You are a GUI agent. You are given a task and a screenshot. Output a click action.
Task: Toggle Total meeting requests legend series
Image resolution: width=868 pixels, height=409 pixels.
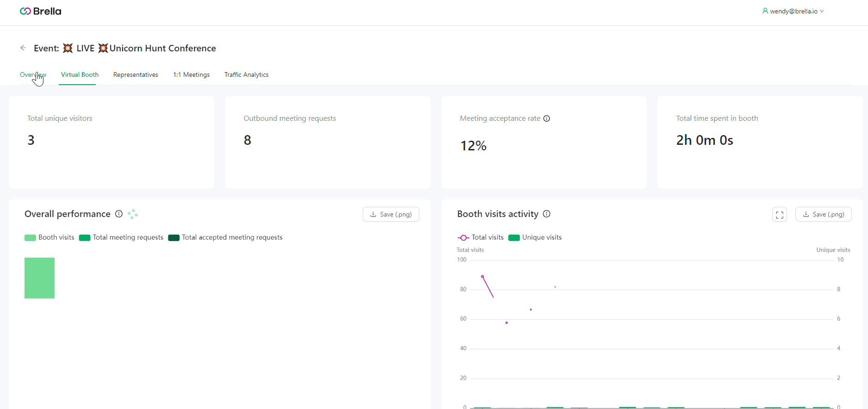[x=121, y=237]
